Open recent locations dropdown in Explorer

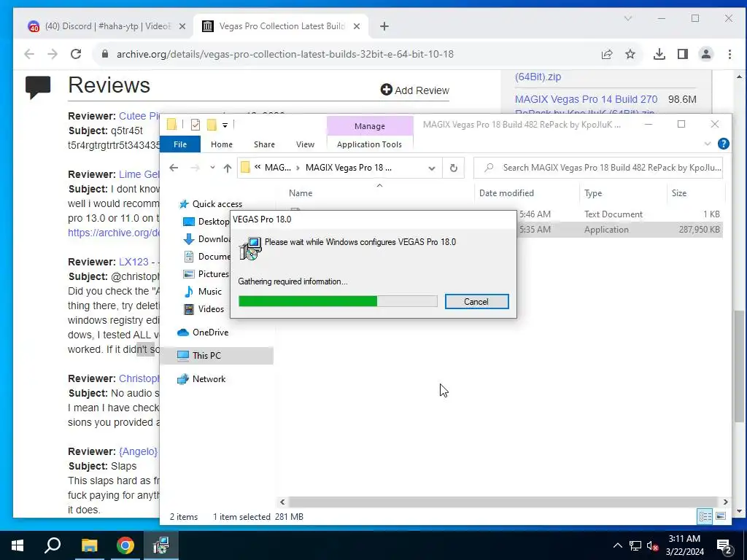click(212, 168)
